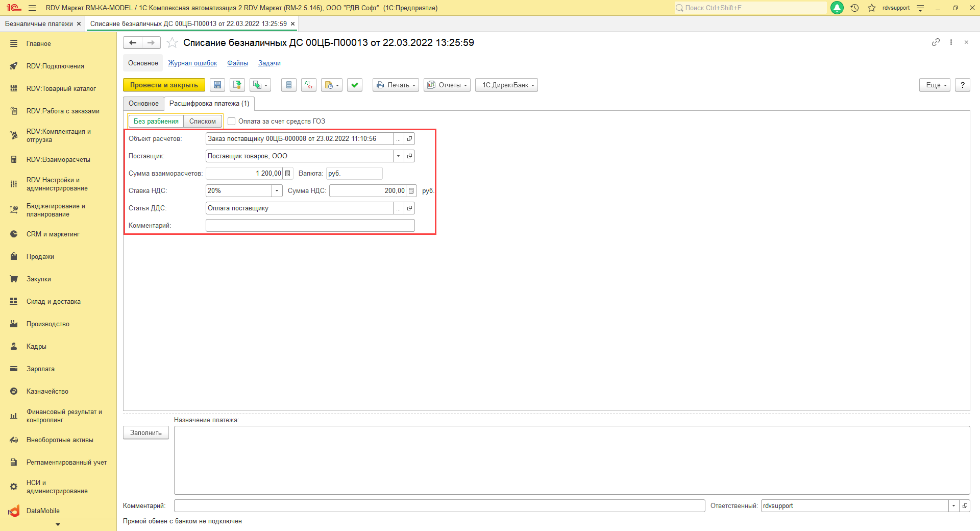
Task: Click the copy link icon
Action: 936,42
